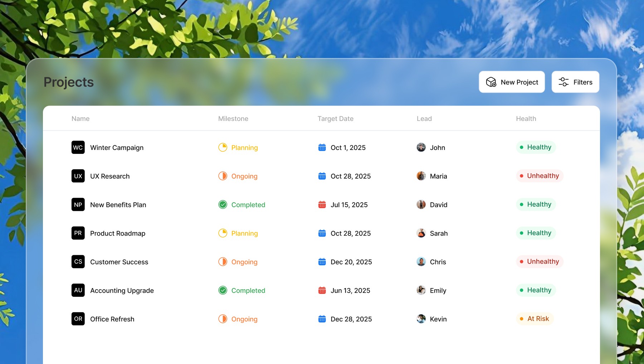Click John's avatar
This screenshot has height=364, width=644.
(x=421, y=147)
